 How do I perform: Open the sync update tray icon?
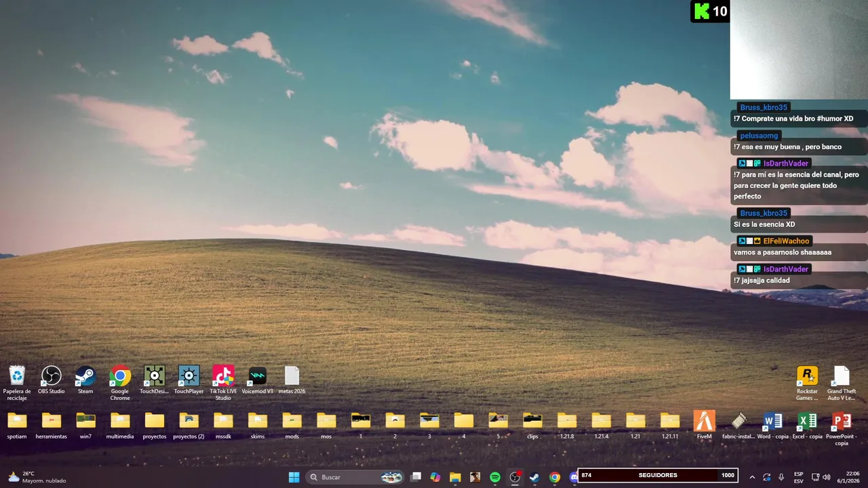[x=767, y=477]
